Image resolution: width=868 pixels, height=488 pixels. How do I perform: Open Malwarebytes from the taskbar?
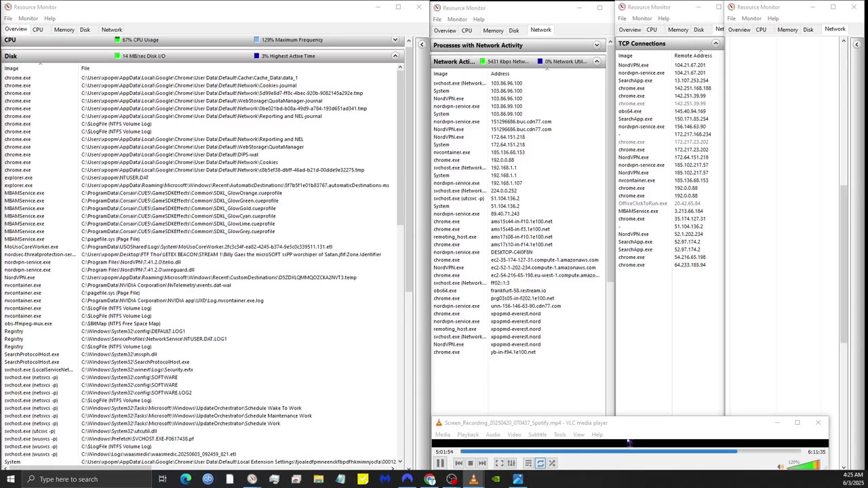[x=385, y=479]
